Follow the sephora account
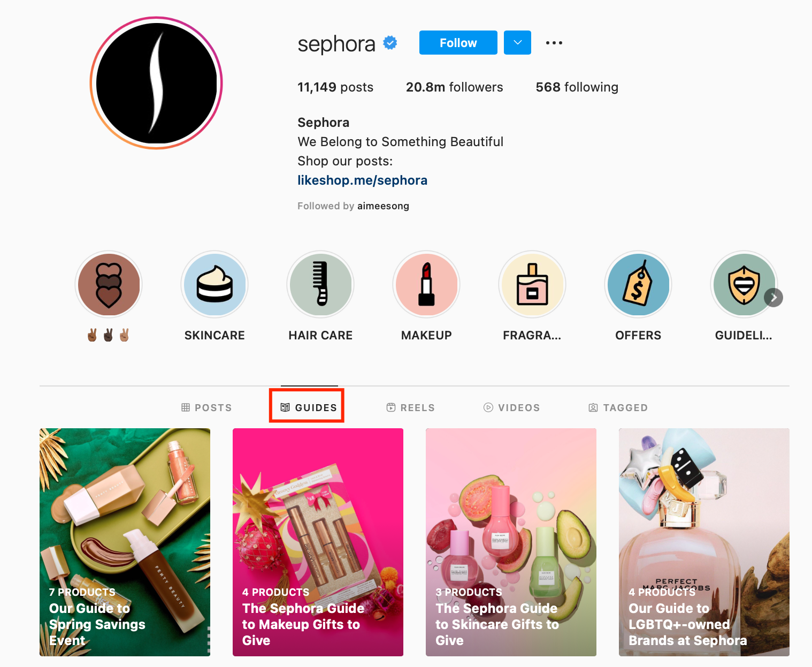Screen dimensions: 812x667 coord(458,42)
